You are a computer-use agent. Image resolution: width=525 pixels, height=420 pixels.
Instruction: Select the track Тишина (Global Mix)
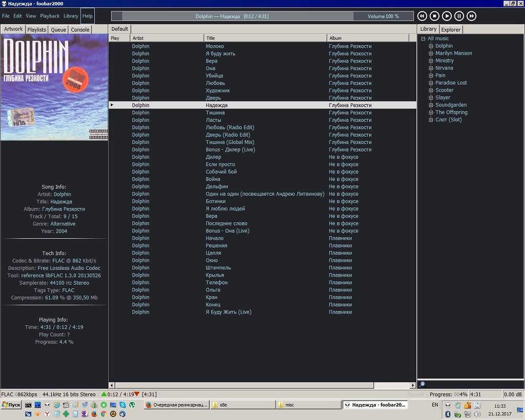(x=230, y=142)
